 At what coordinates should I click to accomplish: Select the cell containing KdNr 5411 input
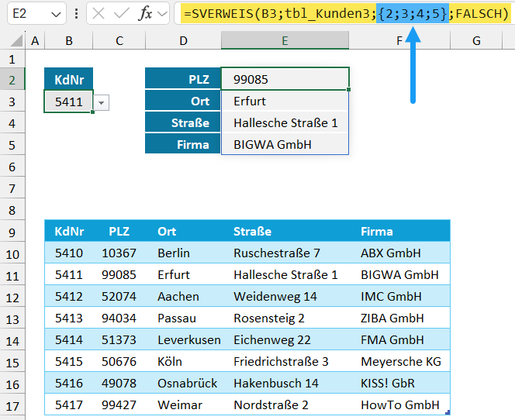tap(68, 102)
